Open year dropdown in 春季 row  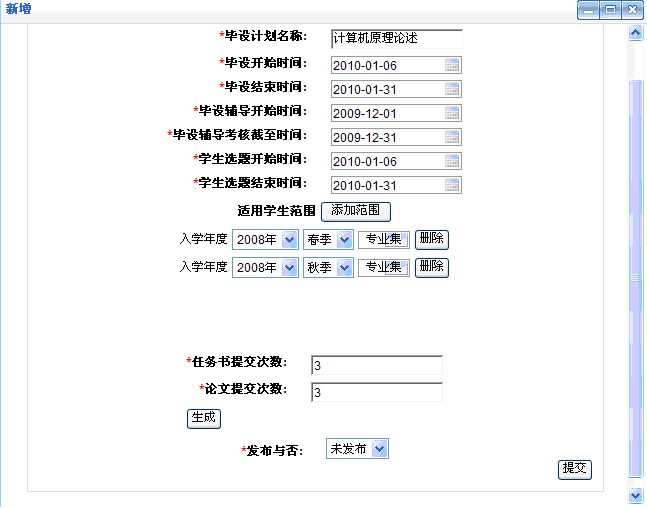coord(265,239)
